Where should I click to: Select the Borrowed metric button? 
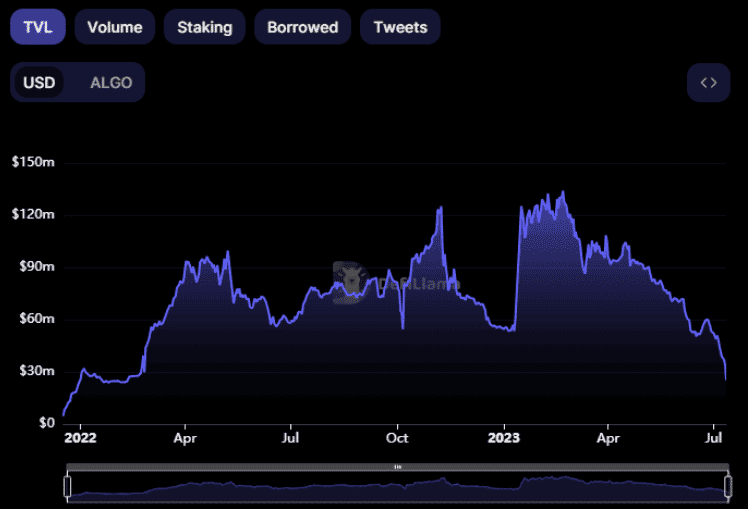(302, 27)
